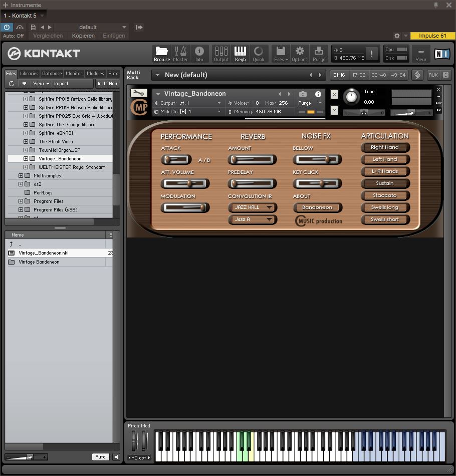Solo the Vintage_Bandoneon instrument

point(334,94)
